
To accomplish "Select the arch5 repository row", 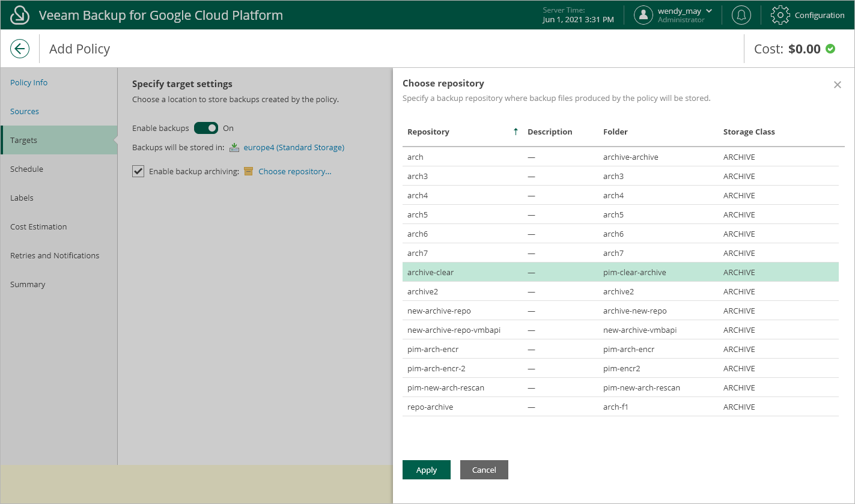I will (621, 214).
